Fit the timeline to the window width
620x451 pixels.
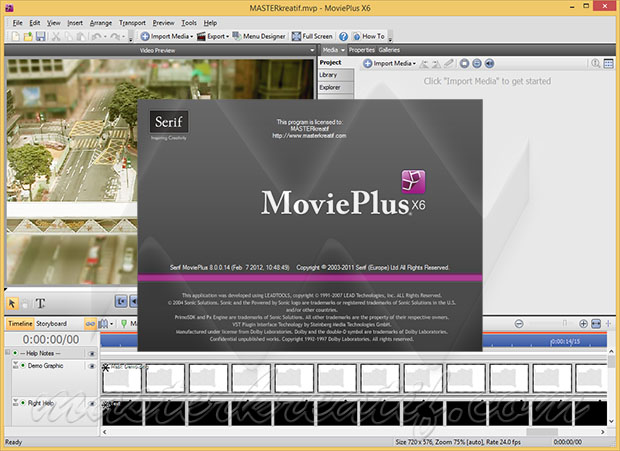596,324
